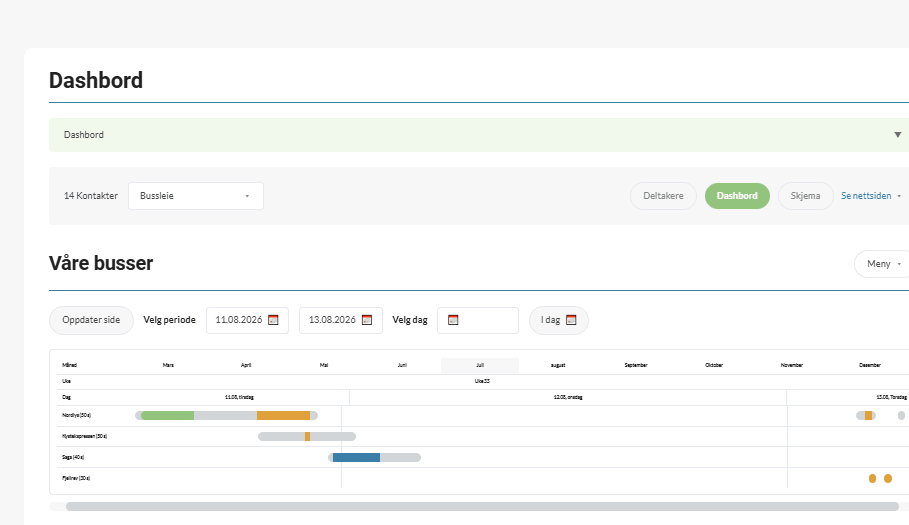Select the green Dashbord tab
The image size is (909, 525).
coord(737,196)
